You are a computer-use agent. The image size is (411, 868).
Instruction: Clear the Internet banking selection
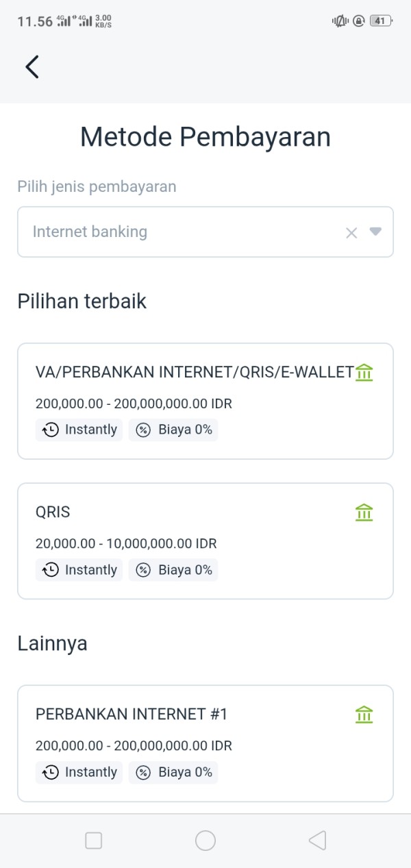pos(351,233)
